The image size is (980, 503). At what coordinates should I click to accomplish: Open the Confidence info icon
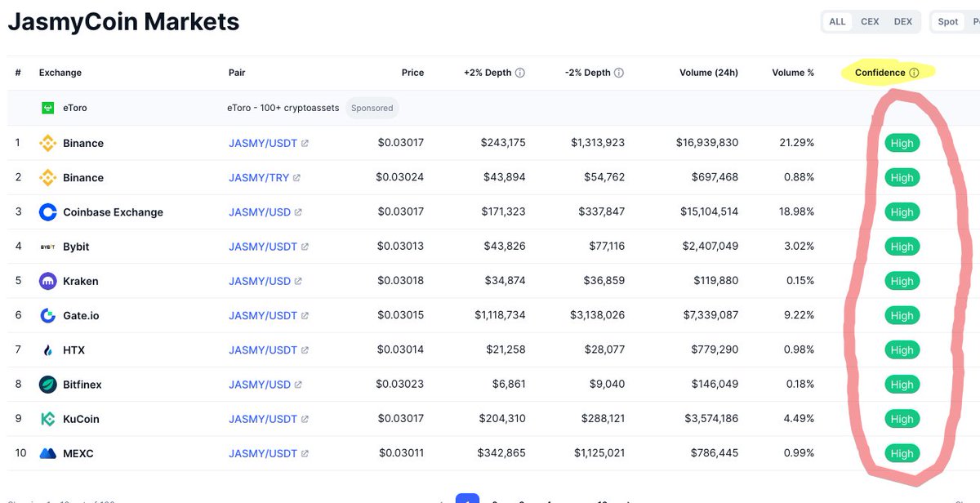914,73
